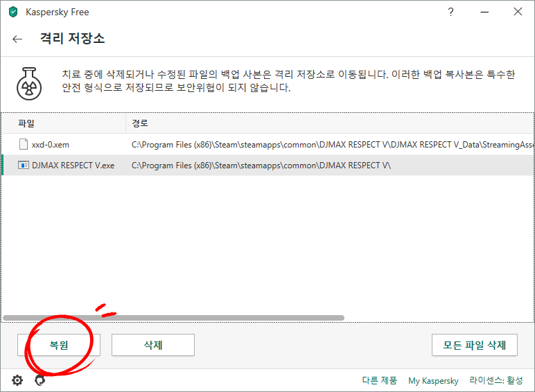Viewport: 535px width, 392px height.
Task: Click the StreamingAssets path of xxd-0.xem
Action: [333, 145]
